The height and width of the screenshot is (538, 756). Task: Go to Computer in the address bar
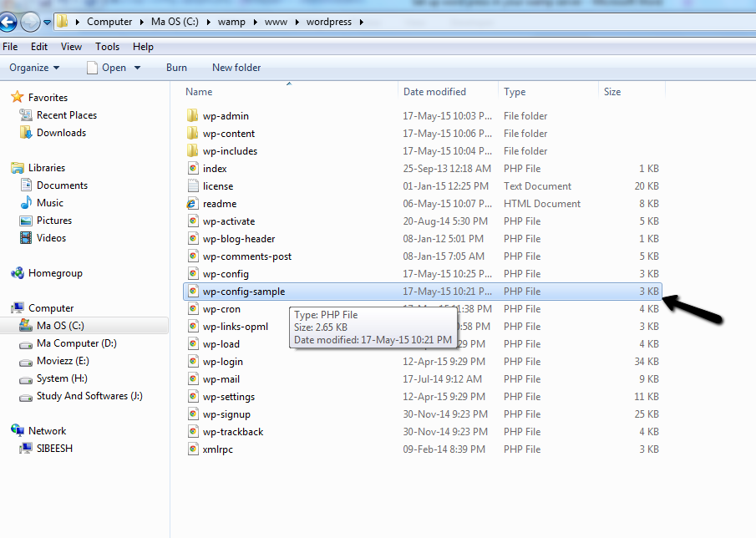coord(109,22)
